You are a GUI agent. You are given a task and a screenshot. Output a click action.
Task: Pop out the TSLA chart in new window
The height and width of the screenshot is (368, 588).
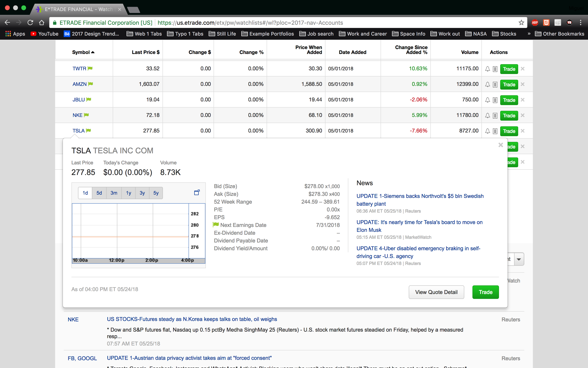[197, 193]
